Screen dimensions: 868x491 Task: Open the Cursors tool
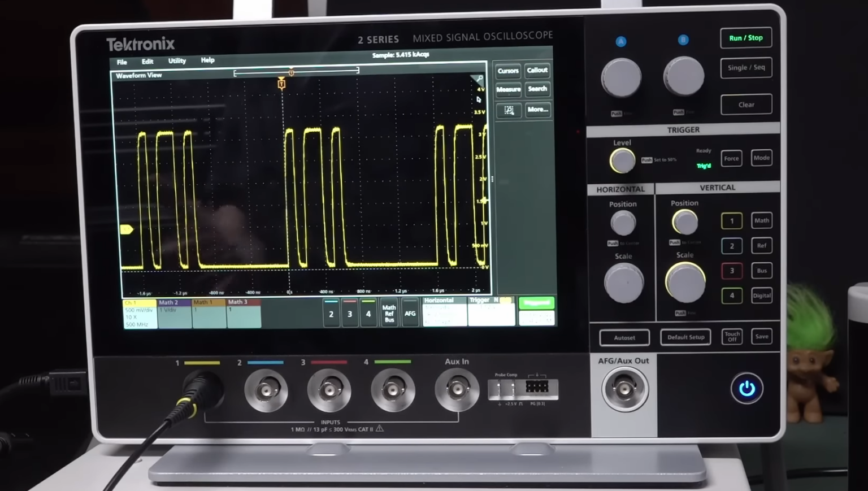(507, 70)
